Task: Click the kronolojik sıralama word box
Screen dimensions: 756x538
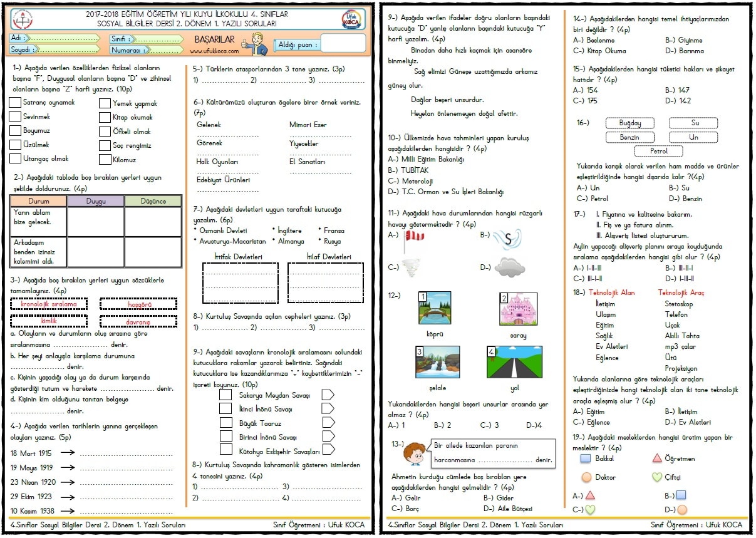Action: (x=49, y=304)
